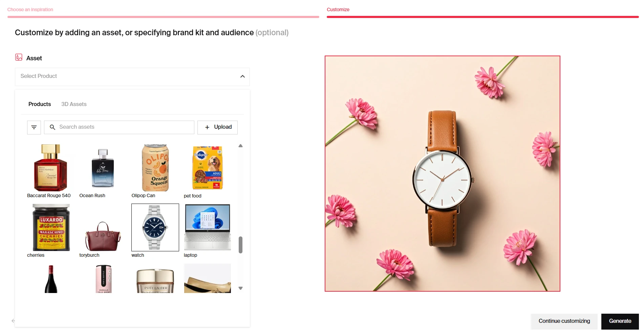The width and height of the screenshot is (644, 334).
Task: Open the Products tab
Action: coord(40,104)
